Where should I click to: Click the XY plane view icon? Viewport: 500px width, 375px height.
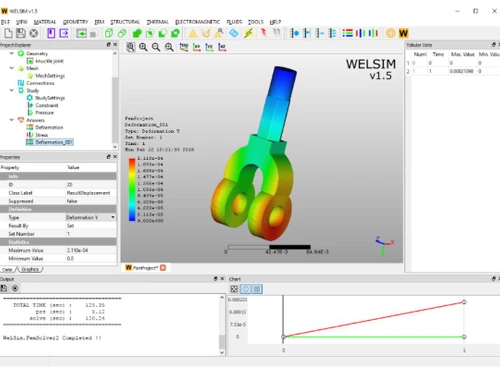pos(197,47)
